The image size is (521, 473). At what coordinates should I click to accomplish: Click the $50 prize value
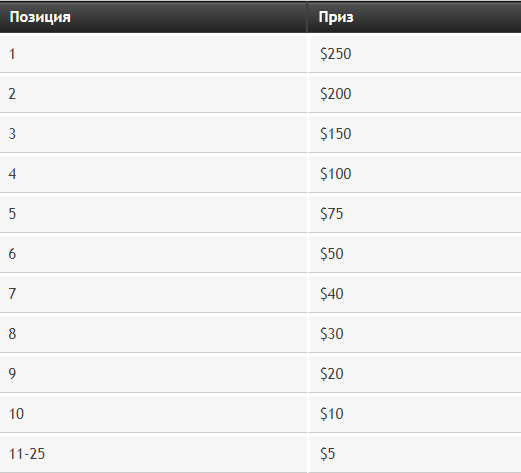coord(332,254)
